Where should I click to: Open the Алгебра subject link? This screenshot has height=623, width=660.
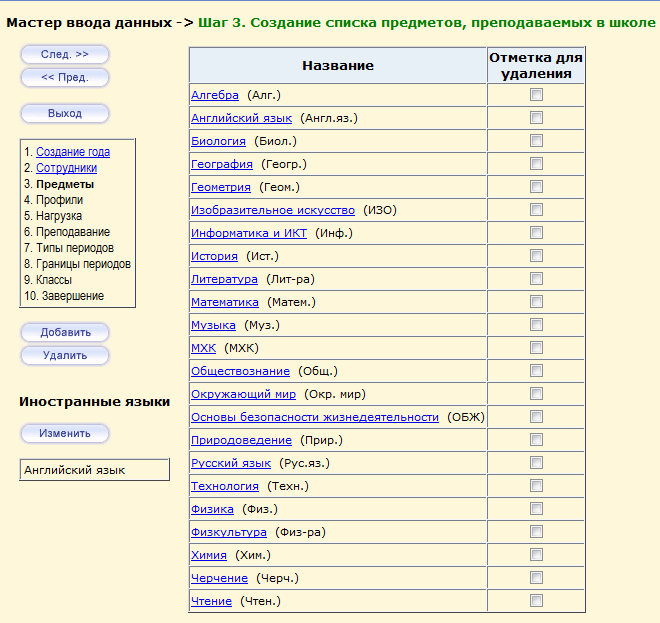215,95
